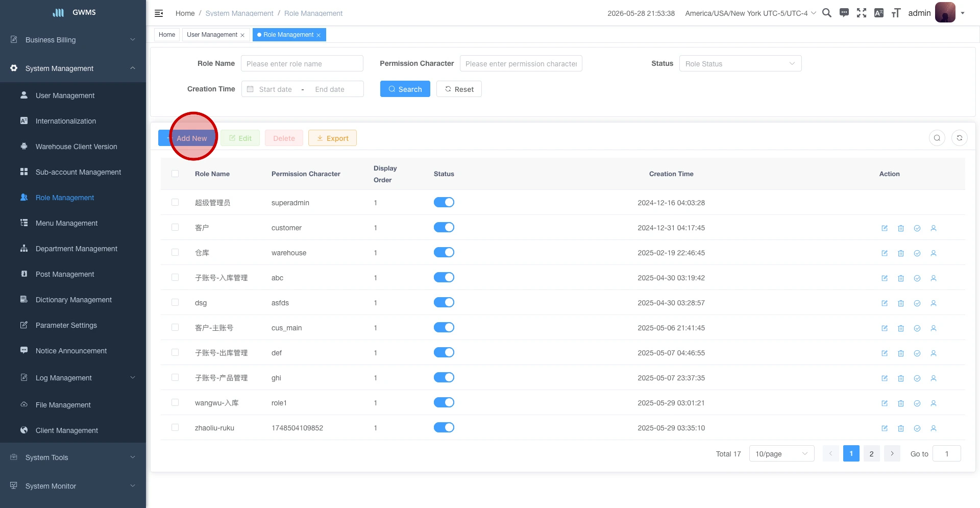Click the delete trash icon in the customer row
Viewport: 980px width, 508px height.
tap(901, 228)
